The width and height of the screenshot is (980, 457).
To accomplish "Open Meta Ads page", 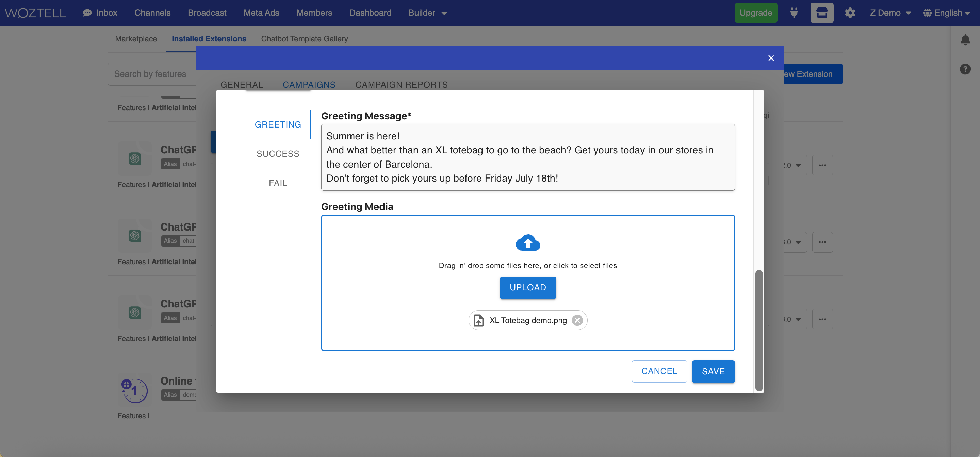I will [261, 13].
